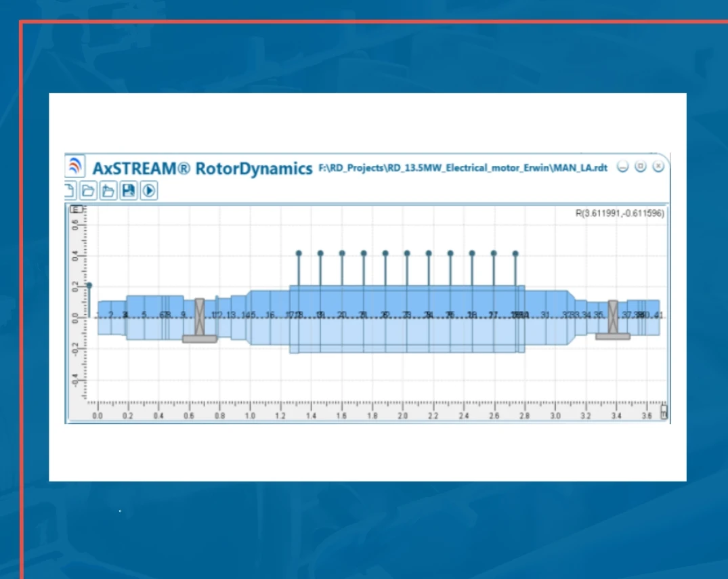Click the MAN_LA.rdt file path in the title

click(x=463, y=168)
